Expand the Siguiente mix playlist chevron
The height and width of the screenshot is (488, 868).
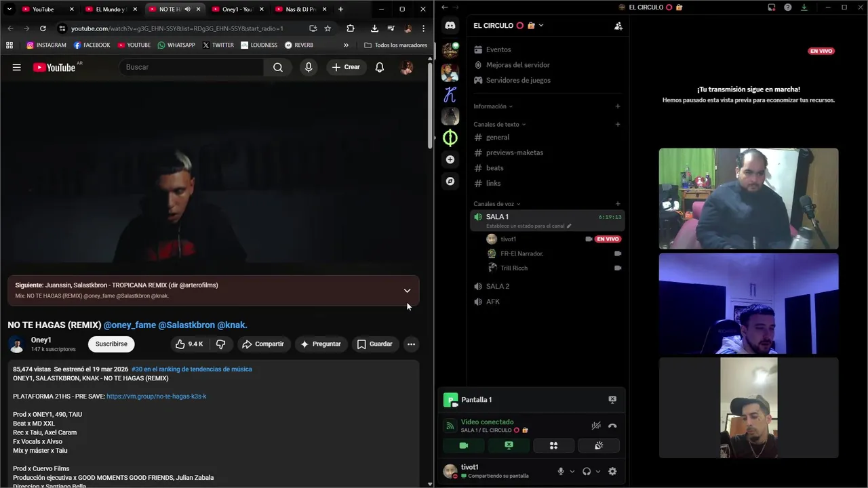click(x=407, y=290)
